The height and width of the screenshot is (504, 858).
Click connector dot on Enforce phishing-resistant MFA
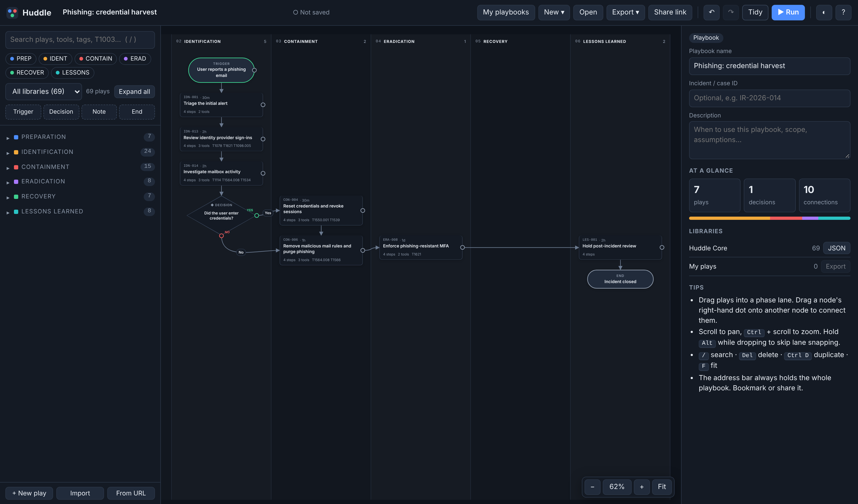click(x=463, y=247)
